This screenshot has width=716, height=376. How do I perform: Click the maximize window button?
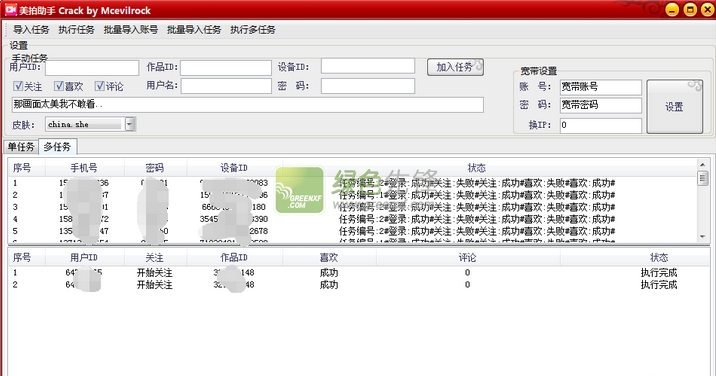[x=690, y=10]
